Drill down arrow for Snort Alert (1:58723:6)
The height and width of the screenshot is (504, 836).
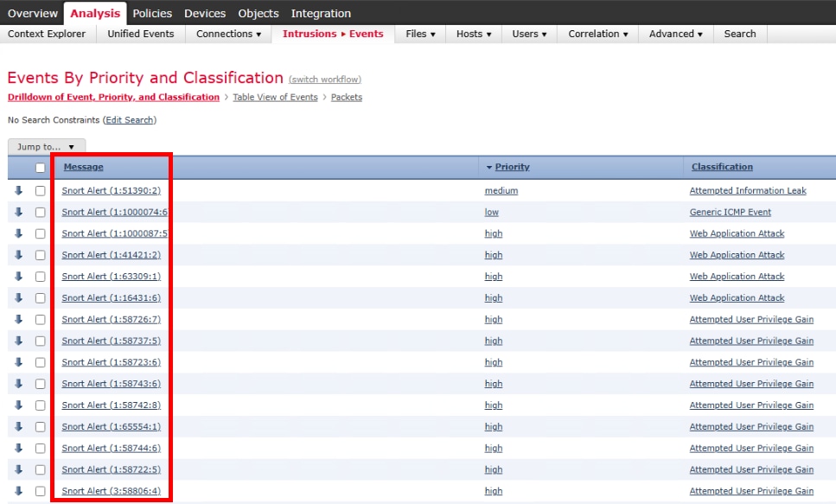pos(19,362)
